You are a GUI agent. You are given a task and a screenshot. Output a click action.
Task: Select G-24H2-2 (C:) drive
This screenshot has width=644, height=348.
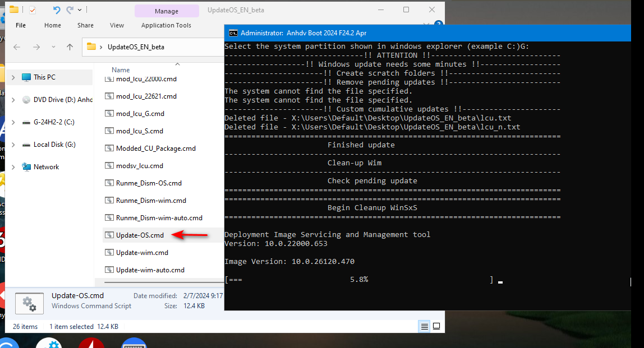(54, 122)
